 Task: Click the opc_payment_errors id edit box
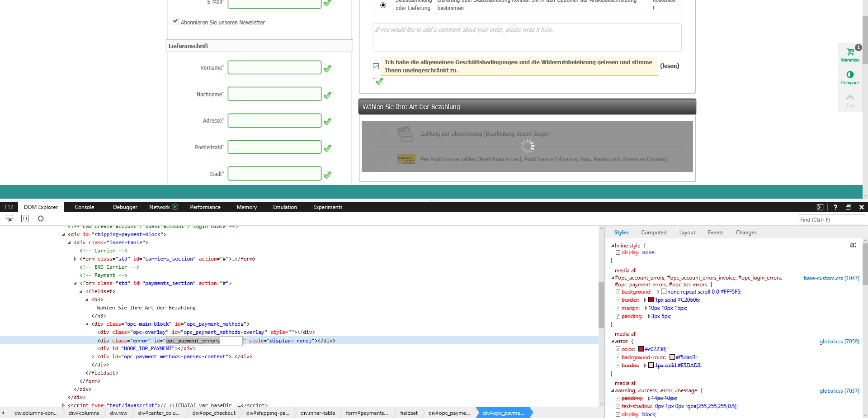pos(204,341)
